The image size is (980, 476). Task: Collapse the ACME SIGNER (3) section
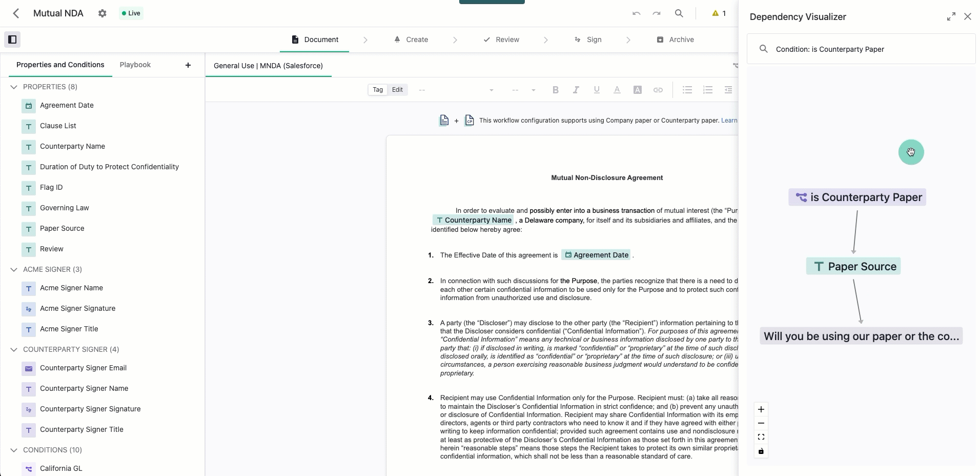point(14,270)
